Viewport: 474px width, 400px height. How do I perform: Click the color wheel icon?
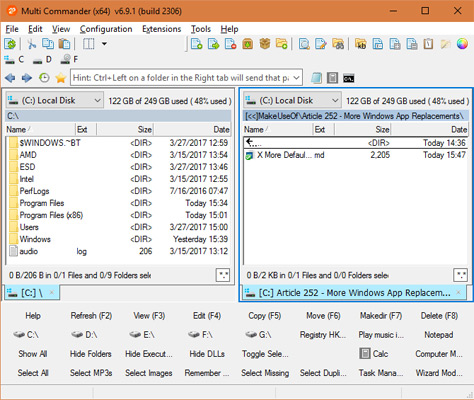462,44
